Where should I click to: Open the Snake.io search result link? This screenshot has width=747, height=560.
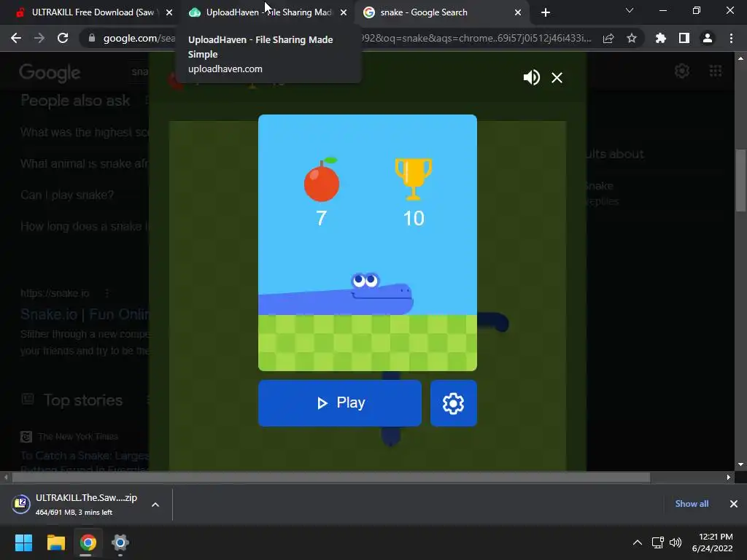pos(85,315)
